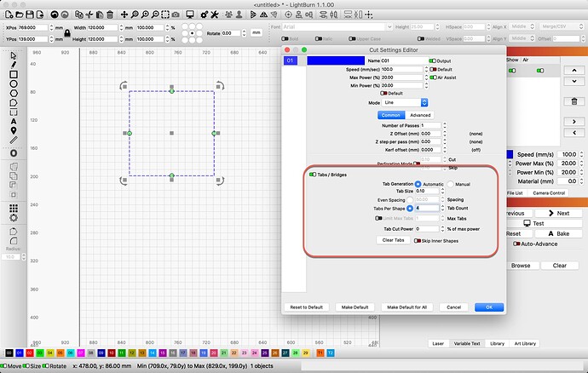Select the Even Spacing radio option
Screen dimensions: 588x373
coord(410,200)
